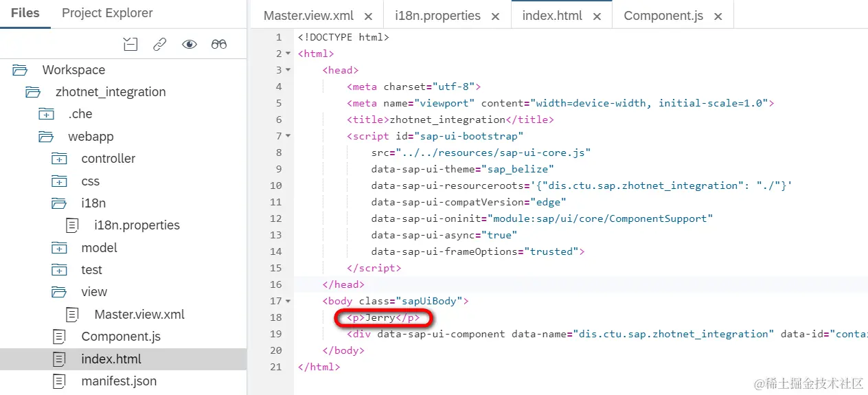
Task: Click the binoculars search icon
Action: point(219,45)
